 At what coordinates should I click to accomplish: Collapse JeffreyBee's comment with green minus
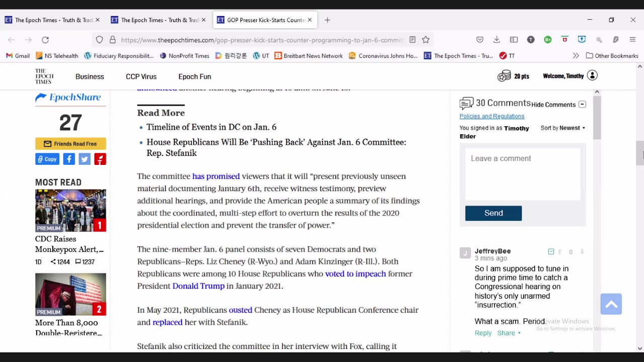coord(551,251)
